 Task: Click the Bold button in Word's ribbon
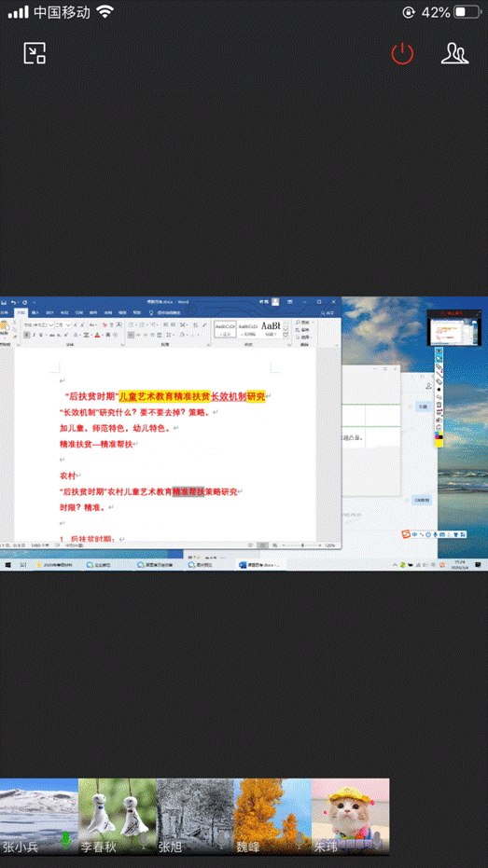point(26,335)
